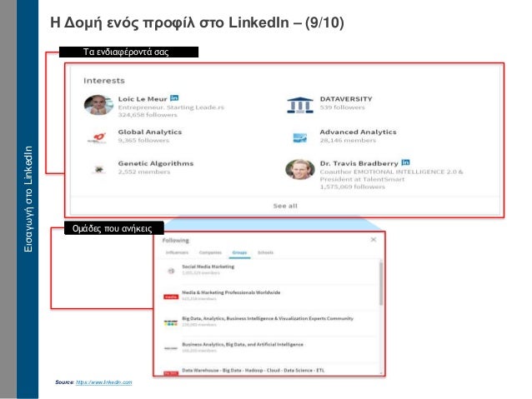Click the Following list scrollbar
Image resolution: width=532 pixels, height=399 pixels.
point(381,283)
